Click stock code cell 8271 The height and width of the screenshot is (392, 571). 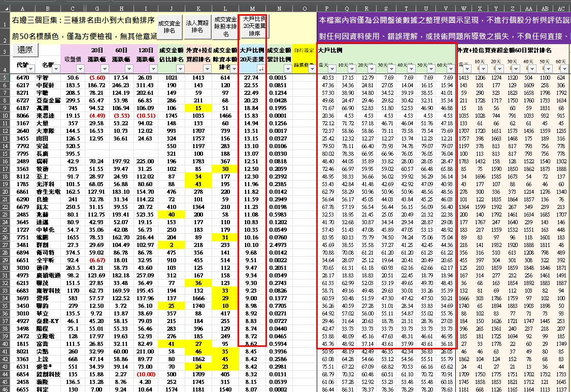pyautogui.click(x=22, y=93)
